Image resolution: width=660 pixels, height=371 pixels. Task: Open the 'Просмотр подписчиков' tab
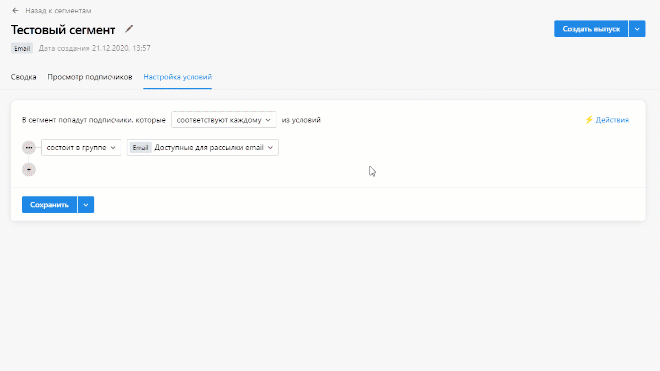[90, 77]
